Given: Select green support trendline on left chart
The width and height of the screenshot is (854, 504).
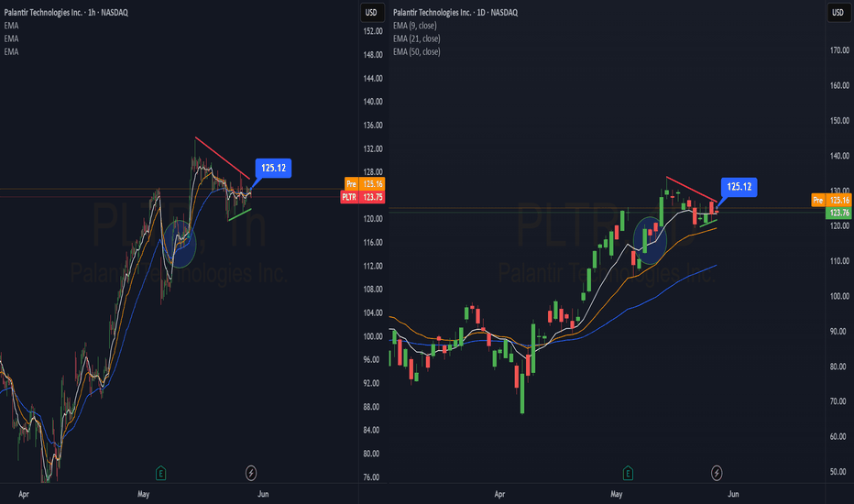Looking at the screenshot, I should (x=240, y=214).
